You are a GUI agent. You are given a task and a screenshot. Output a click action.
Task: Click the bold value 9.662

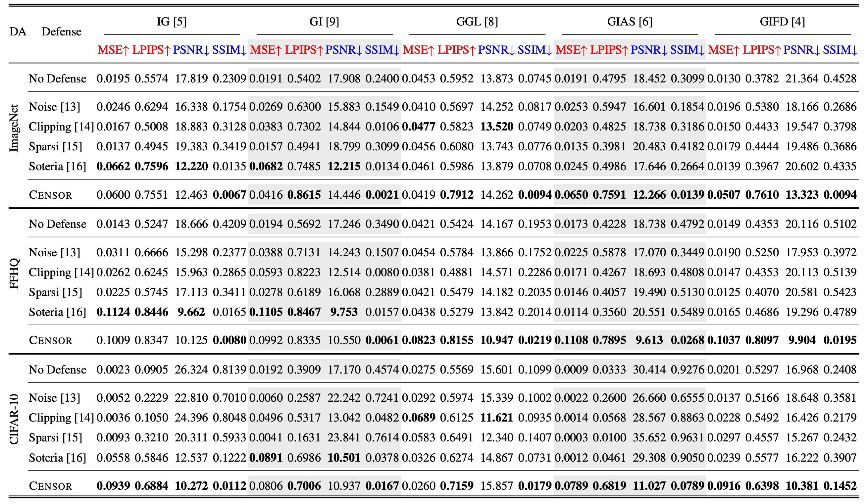click(191, 312)
